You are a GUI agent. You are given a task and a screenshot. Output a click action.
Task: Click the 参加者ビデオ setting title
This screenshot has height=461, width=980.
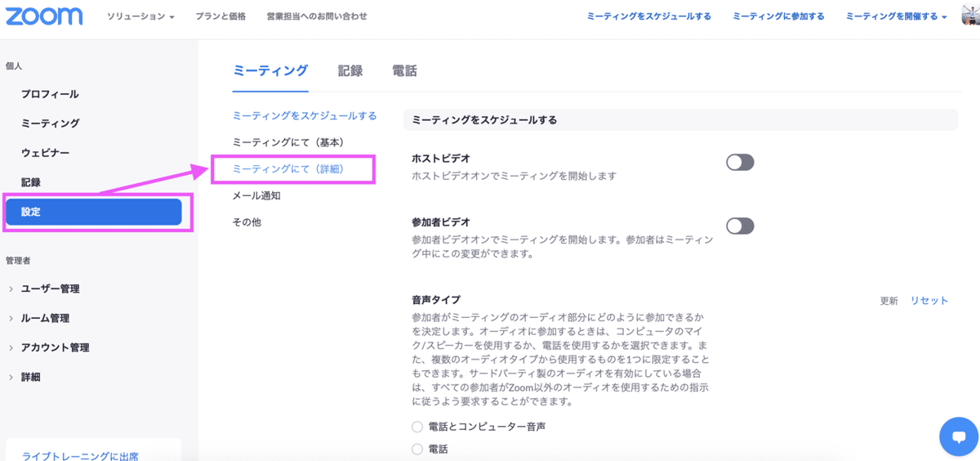(441, 222)
